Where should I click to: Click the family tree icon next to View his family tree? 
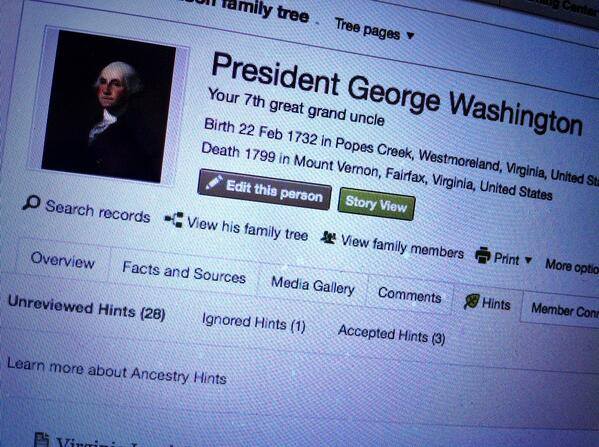[173, 219]
